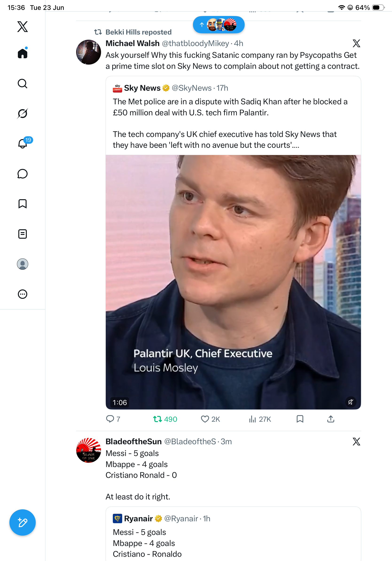Image resolution: width=392 pixels, height=561 pixels.
Task: Open Grok options on BladeoftheSun's post
Action: [356, 441]
